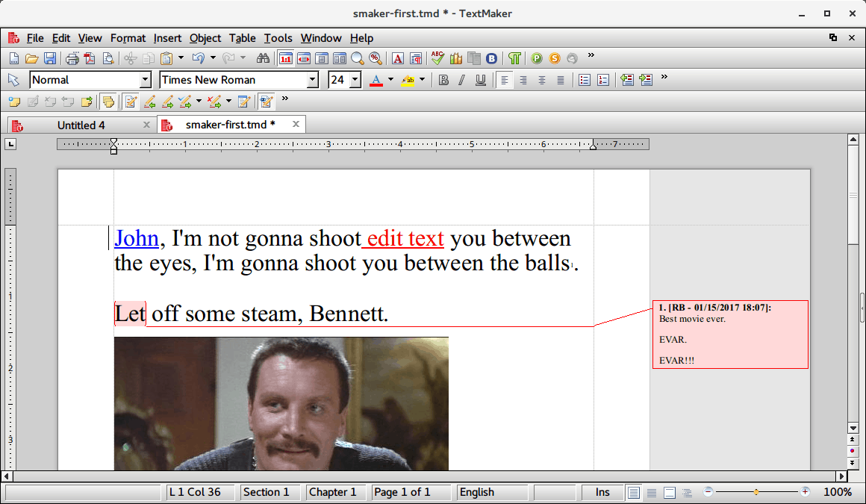The height and width of the screenshot is (504, 866).
Task: Launch Presentations via green P icon
Action: [537, 58]
